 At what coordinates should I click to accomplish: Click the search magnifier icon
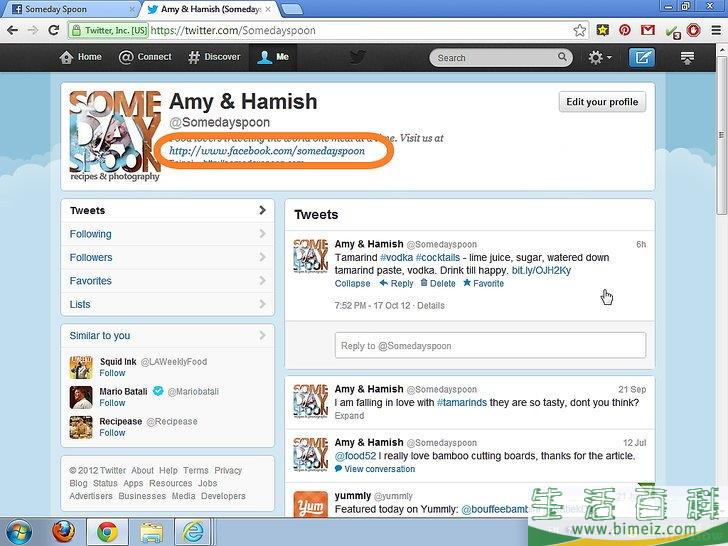(562, 57)
